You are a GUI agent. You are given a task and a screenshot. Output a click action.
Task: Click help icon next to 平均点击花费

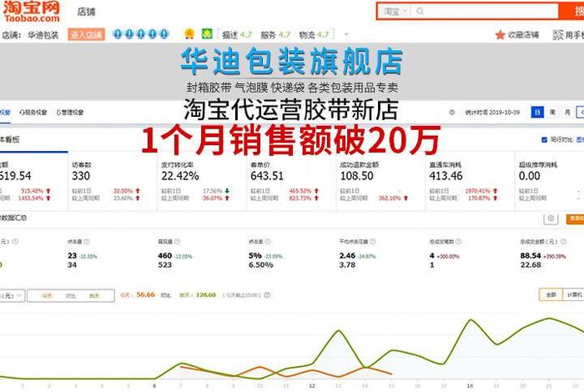point(372,242)
